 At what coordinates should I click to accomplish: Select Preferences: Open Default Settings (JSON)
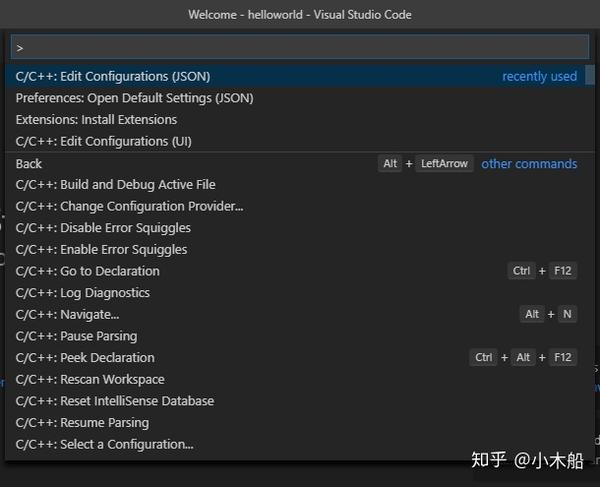click(295, 98)
